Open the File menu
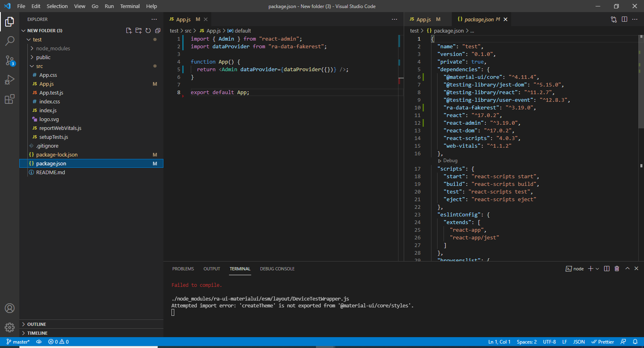This screenshot has width=644, height=348. [x=21, y=6]
